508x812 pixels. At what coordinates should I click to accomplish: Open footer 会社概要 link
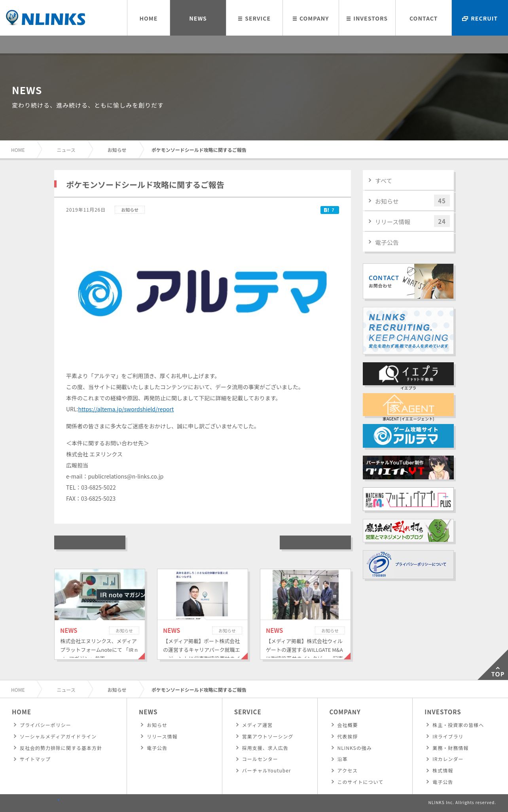point(347,725)
